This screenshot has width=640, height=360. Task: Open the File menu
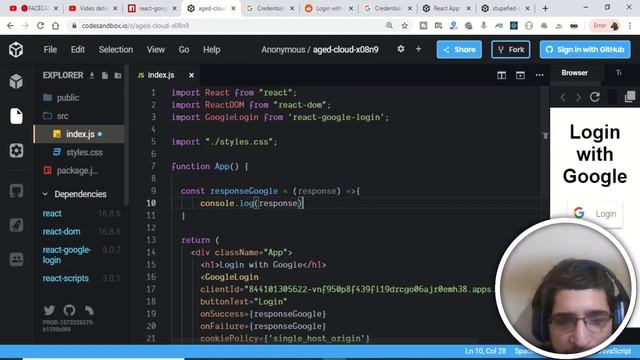click(50, 50)
